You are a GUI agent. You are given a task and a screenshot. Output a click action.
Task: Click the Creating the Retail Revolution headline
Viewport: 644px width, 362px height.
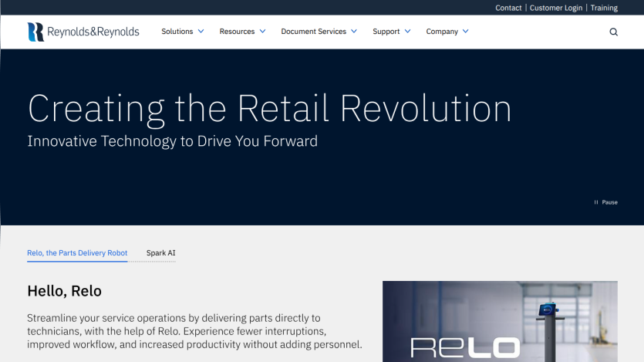pyautogui.click(x=269, y=109)
